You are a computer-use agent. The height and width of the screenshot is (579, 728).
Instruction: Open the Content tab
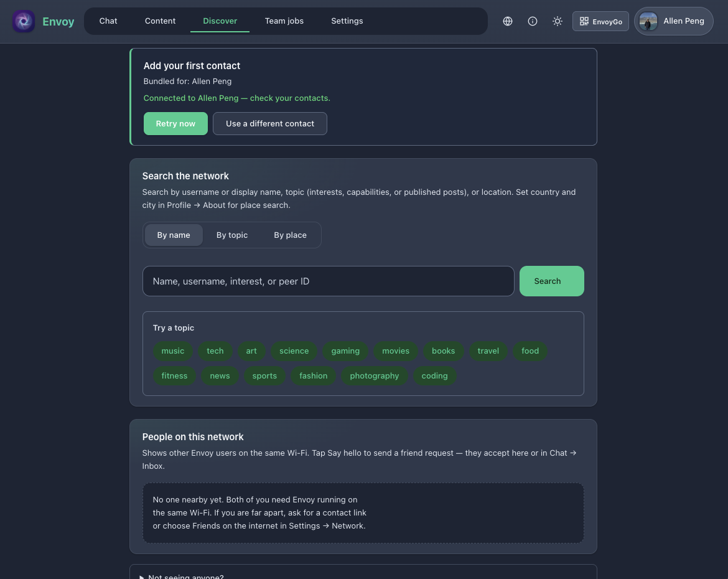(160, 21)
